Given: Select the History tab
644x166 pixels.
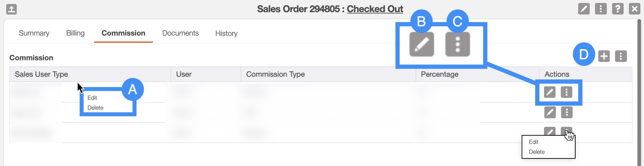Looking at the screenshot, I should [x=226, y=33].
